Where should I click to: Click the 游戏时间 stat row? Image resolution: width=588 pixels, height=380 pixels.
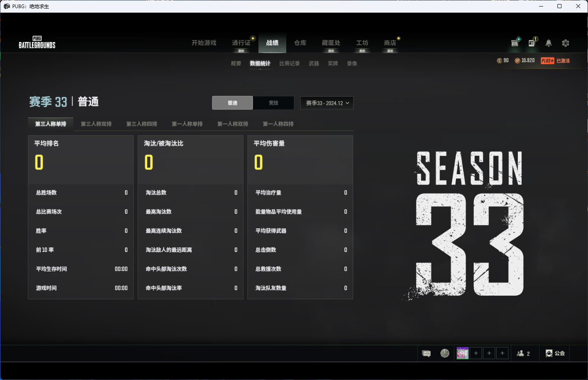pos(81,288)
